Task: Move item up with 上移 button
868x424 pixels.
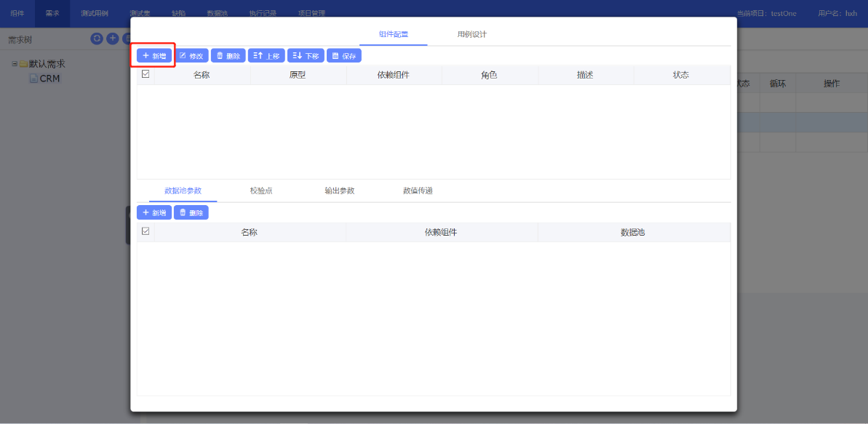Action: [x=266, y=56]
